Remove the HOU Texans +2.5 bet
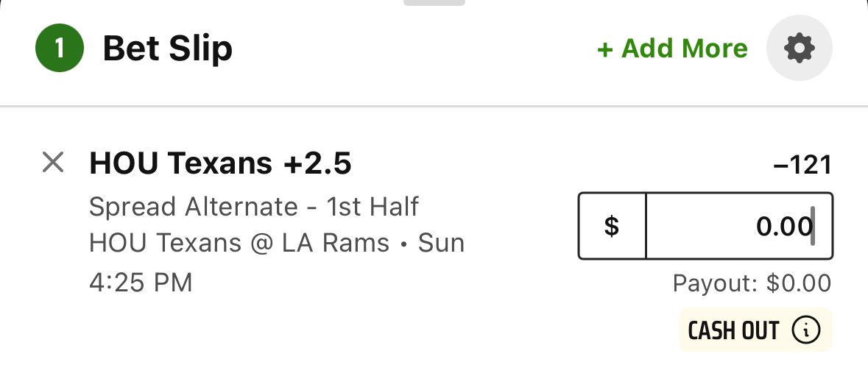 (53, 163)
